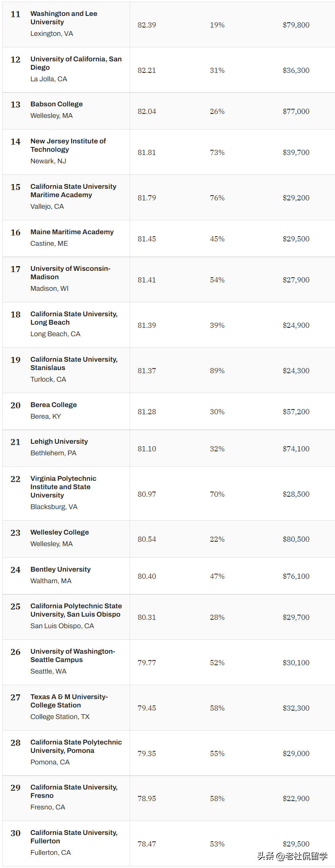Select the Babson College name
Viewport: 335px width, 868px height.
[56, 104]
